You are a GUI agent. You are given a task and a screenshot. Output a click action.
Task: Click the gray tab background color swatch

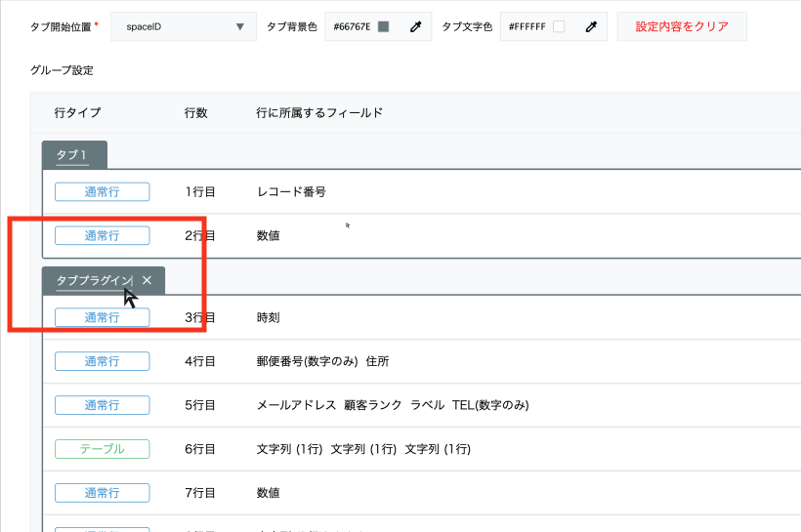pos(383,27)
